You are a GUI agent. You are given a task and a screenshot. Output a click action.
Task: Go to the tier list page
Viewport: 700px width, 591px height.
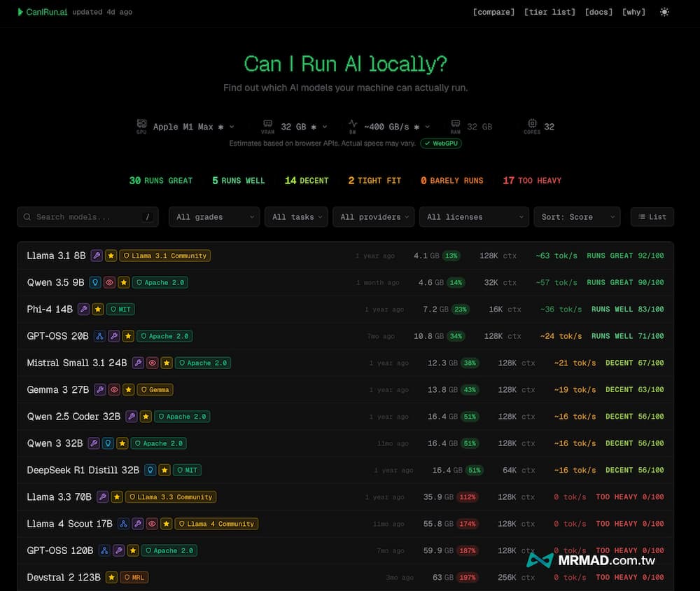point(549,12)
